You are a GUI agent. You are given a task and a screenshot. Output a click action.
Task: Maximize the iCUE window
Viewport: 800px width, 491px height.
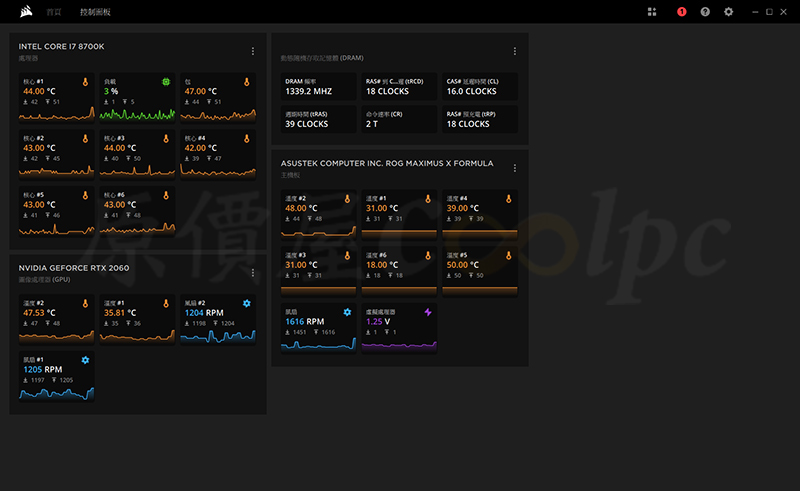click(x=769, y=12)
